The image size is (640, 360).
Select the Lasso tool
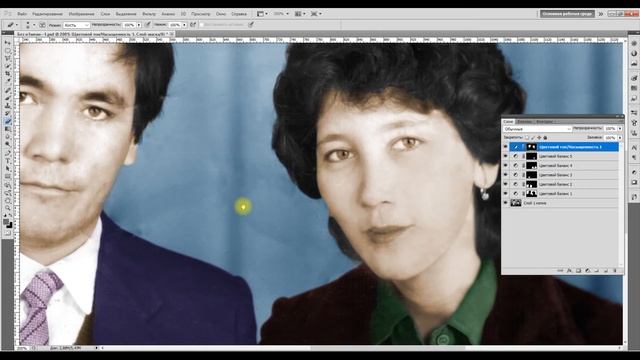click(8, 58)
